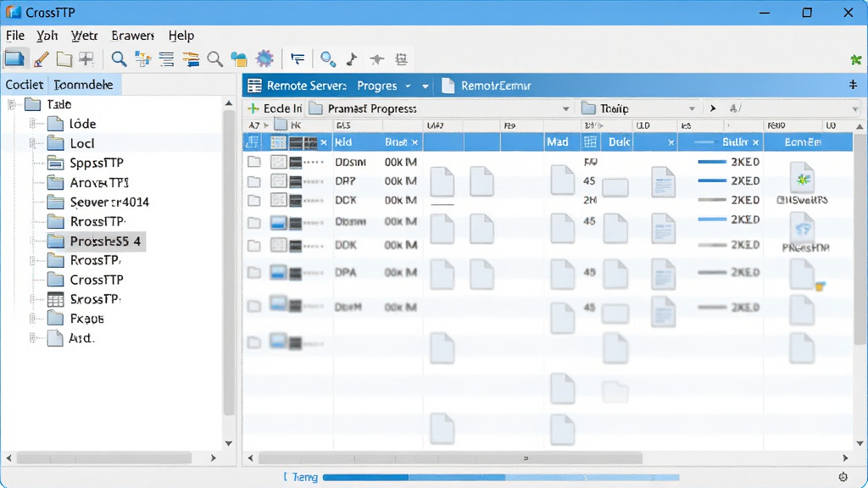The width and height of the screenshot is (868, 488).
Task: Close the Stuller column filter
Action: 755,142
